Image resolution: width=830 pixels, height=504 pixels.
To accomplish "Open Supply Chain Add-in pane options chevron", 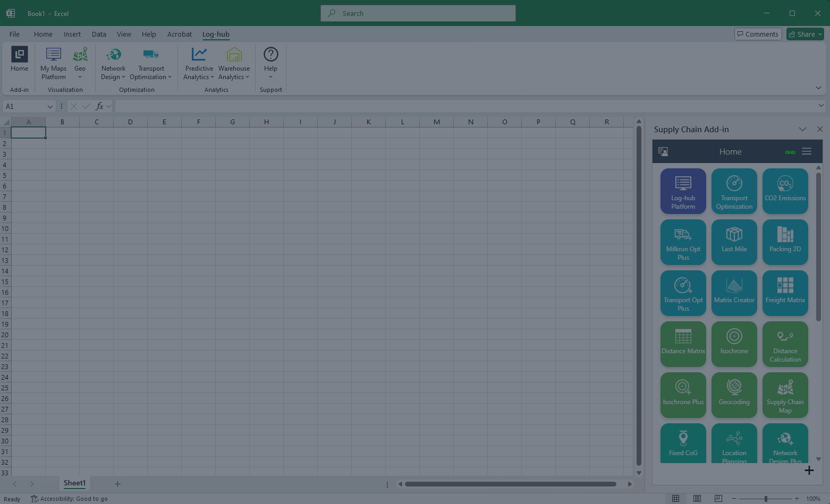I will pyautogui.click(x=802, y=129).
